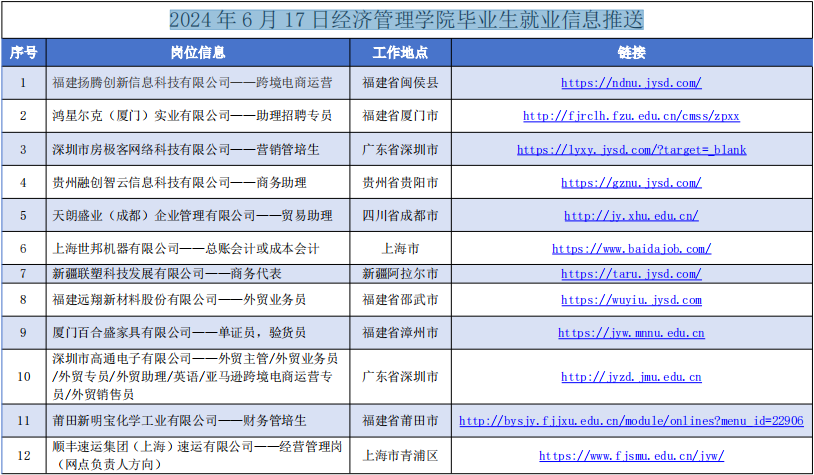The height and width of the screenshot is (475, 814).
Task: Click the wuyiu.jysd.com hyperlink
Action: 631,300
